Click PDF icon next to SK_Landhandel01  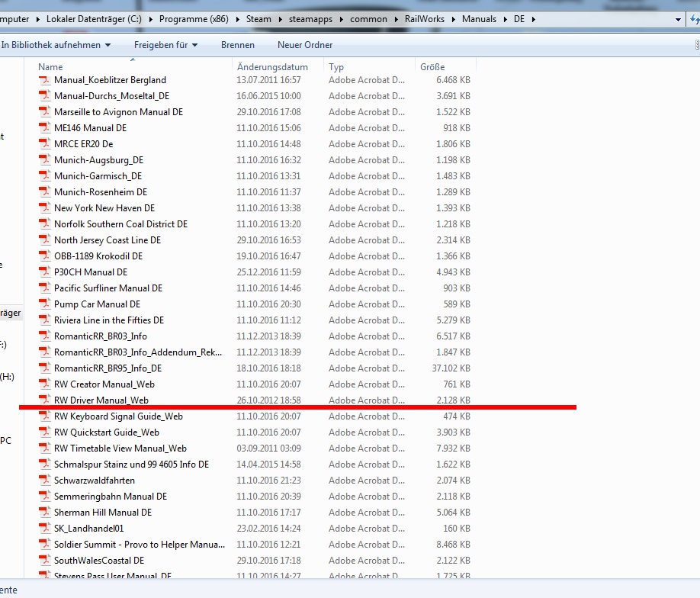click(44, 529)
